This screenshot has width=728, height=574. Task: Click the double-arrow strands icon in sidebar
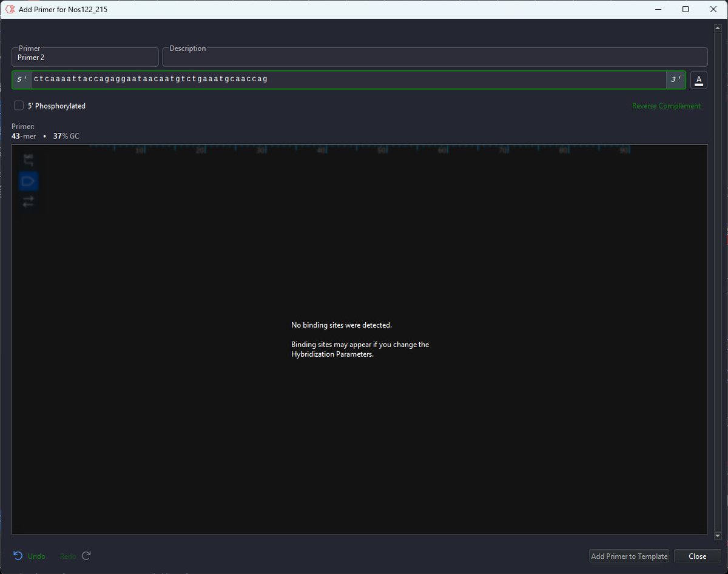(29, 201)
